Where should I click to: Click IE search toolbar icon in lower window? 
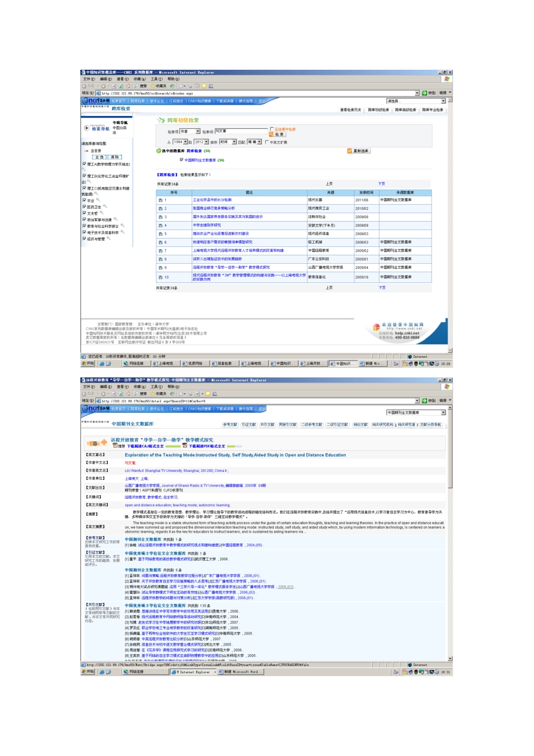click(x=136, y=394)
